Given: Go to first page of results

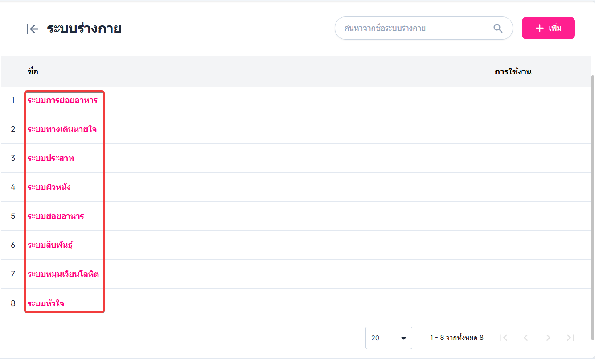Looking at the screenshot, I should pos(504,338).
